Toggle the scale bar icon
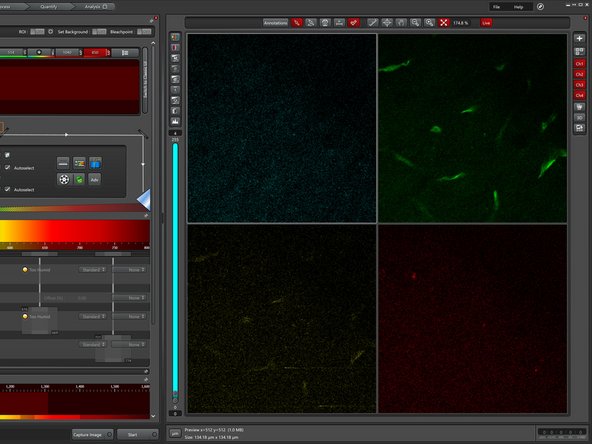592x444 pixels. [x=339, y=23]
